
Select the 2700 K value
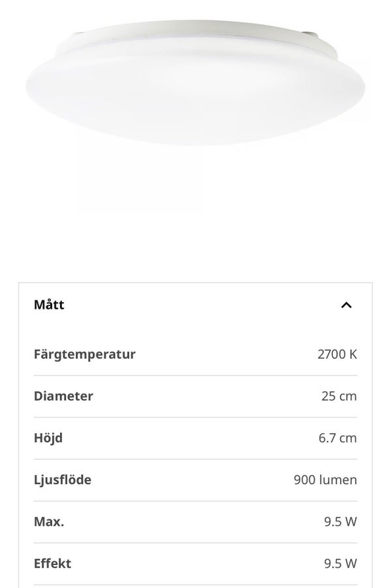(x=337, y=354)
